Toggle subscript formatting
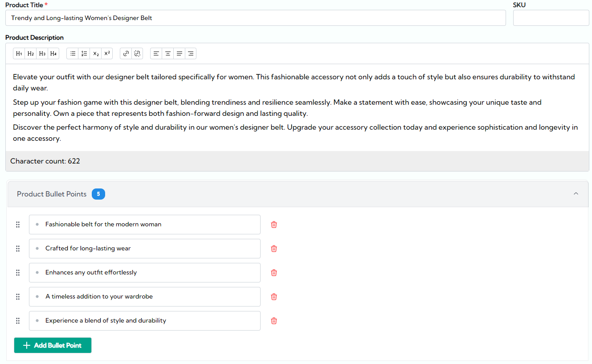Screen dimensions: 592x364 click(x=96, y=53)
